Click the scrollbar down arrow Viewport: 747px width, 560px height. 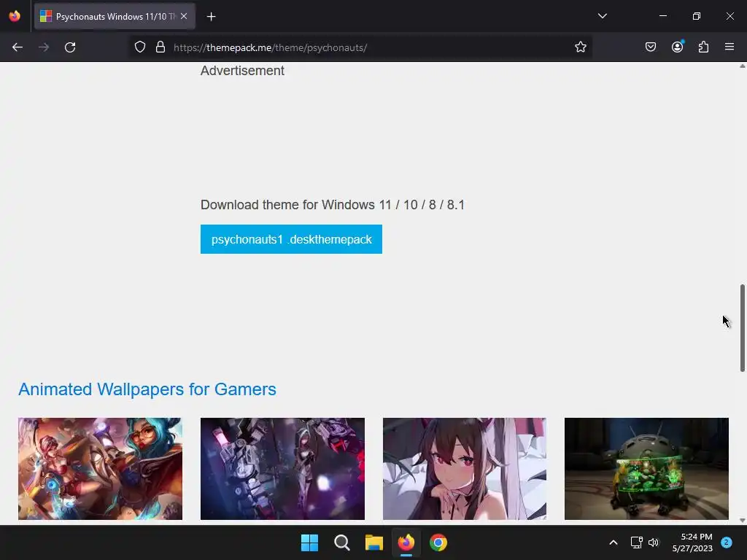(742, 521)
